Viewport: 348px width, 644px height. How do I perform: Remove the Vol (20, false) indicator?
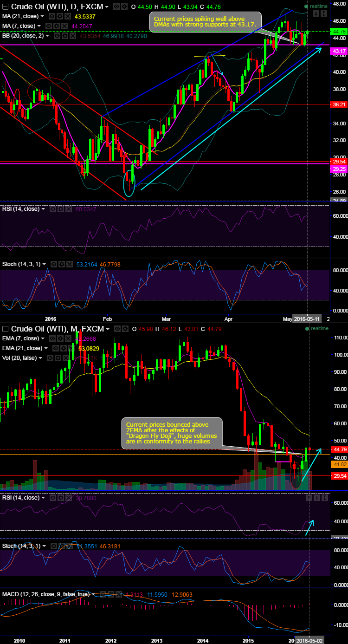point(65,358)
